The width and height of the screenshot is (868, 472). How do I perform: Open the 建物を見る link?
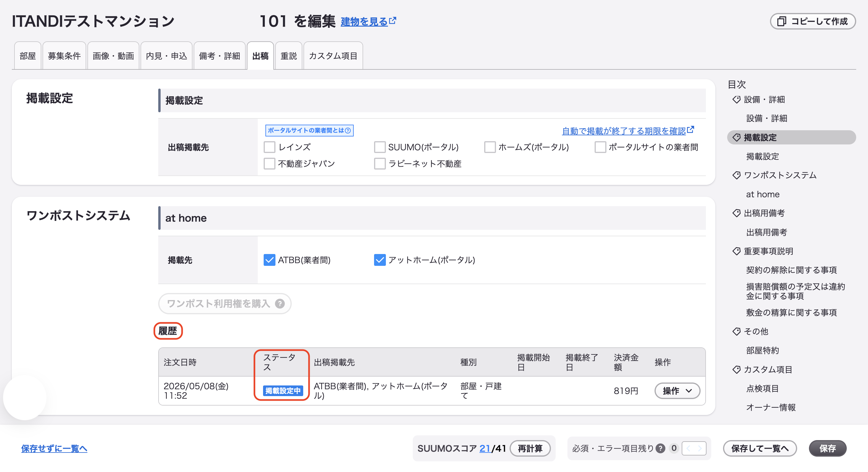pyautogui.click(x=368, y=21)
